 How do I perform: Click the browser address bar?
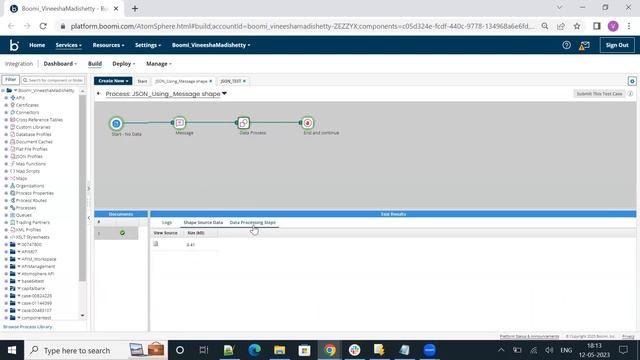[x=302, y=26]
